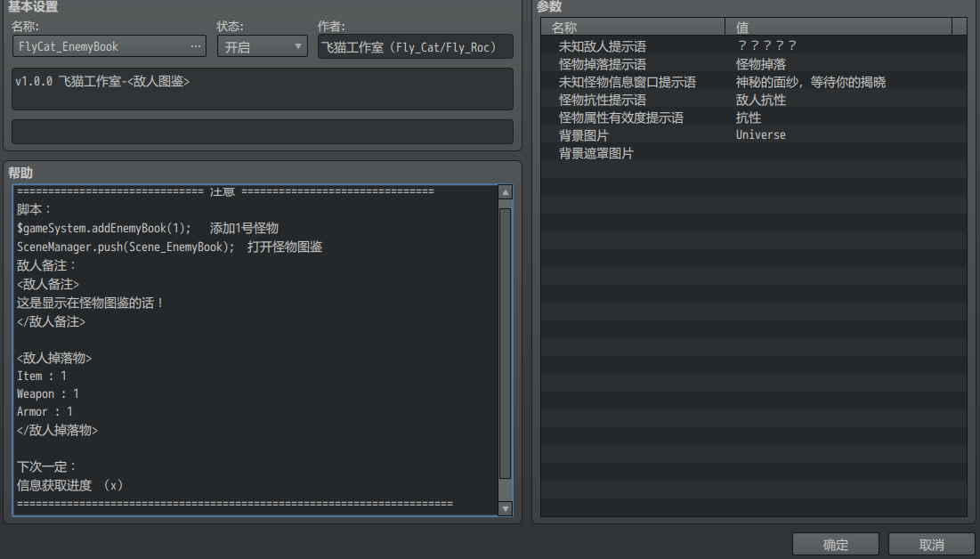Select the 未知怪物信息窗口提示语 parameter row

(x=753, y=82)
